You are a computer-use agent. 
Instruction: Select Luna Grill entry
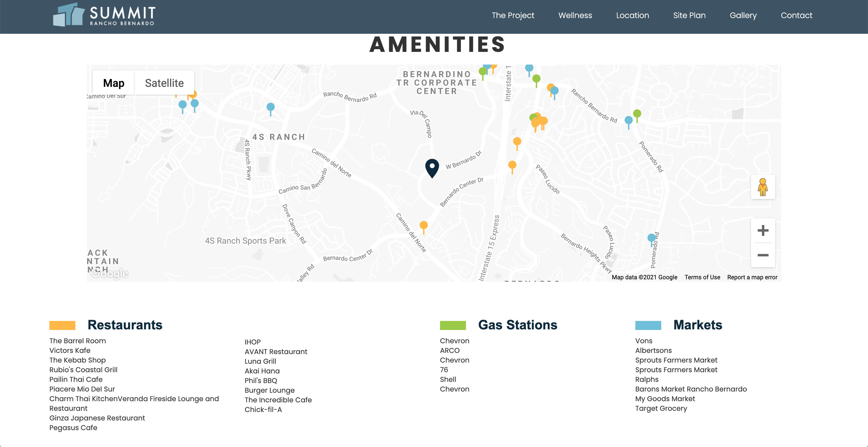(x=260, y=361)
